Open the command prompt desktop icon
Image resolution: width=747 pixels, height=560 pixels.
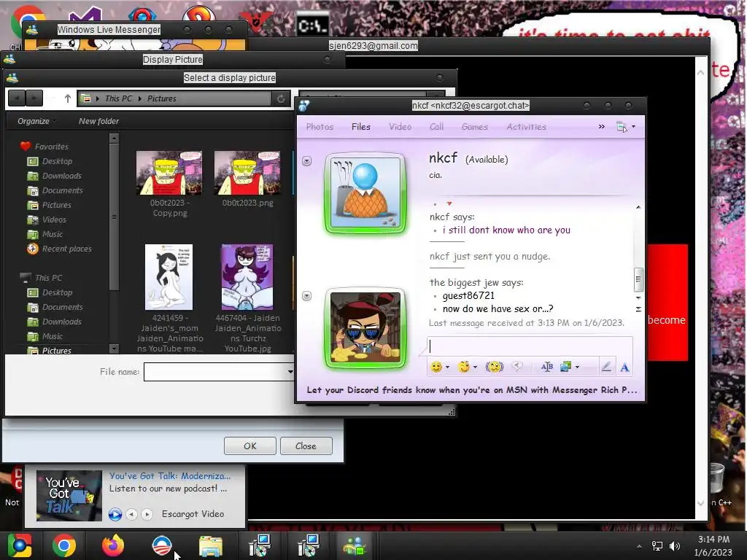(312, 24)
